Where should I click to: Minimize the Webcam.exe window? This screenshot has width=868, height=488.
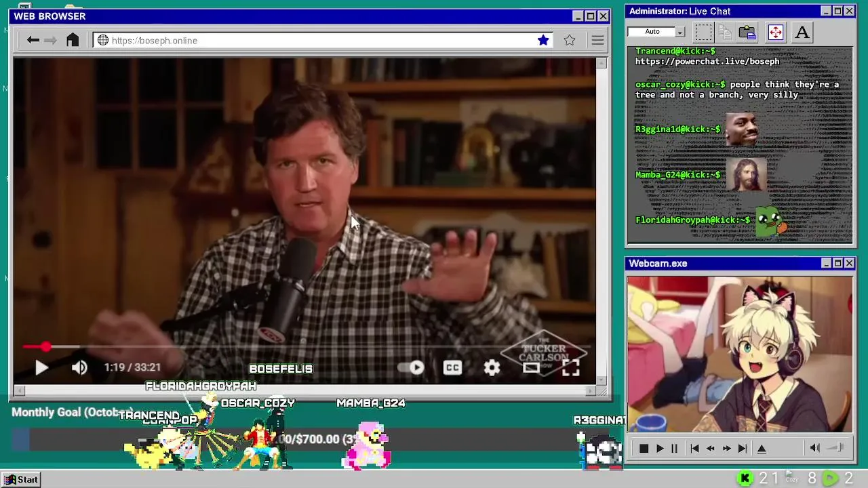[826, 264]
